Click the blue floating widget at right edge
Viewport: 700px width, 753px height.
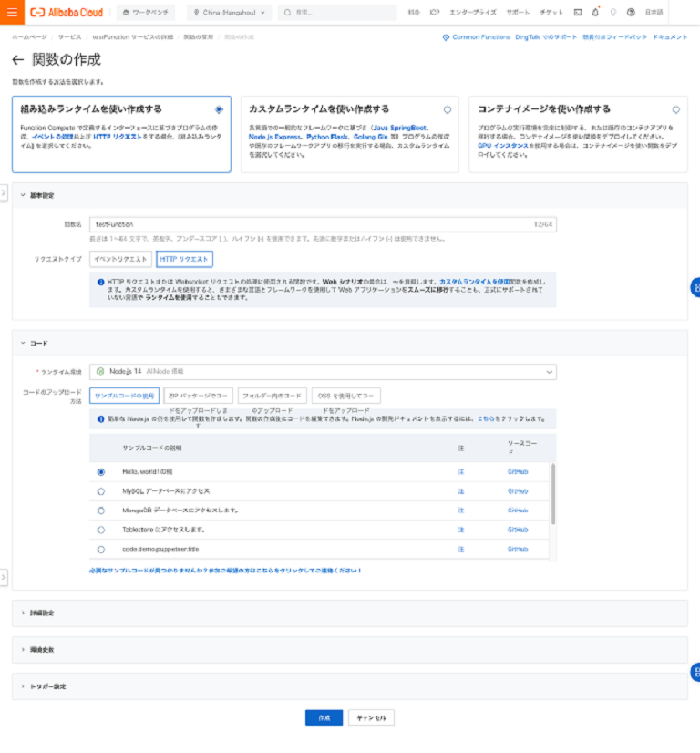coord(695,287)
